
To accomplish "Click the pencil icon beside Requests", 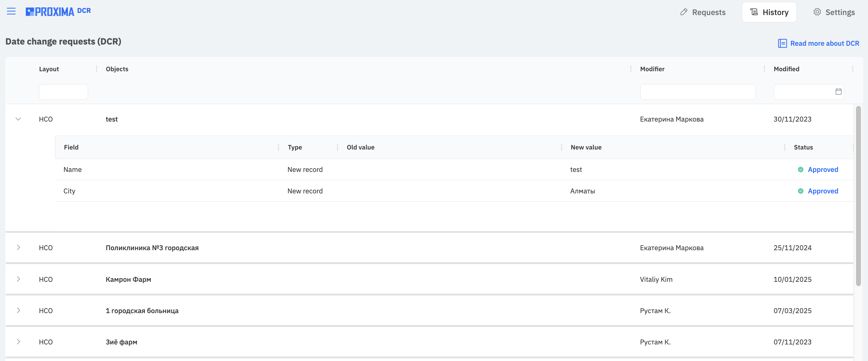I will tap(684, 12).
